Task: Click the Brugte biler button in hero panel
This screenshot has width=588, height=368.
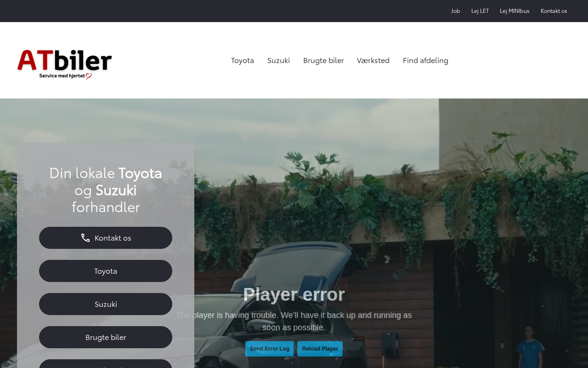Action: [x=106, y=337]
